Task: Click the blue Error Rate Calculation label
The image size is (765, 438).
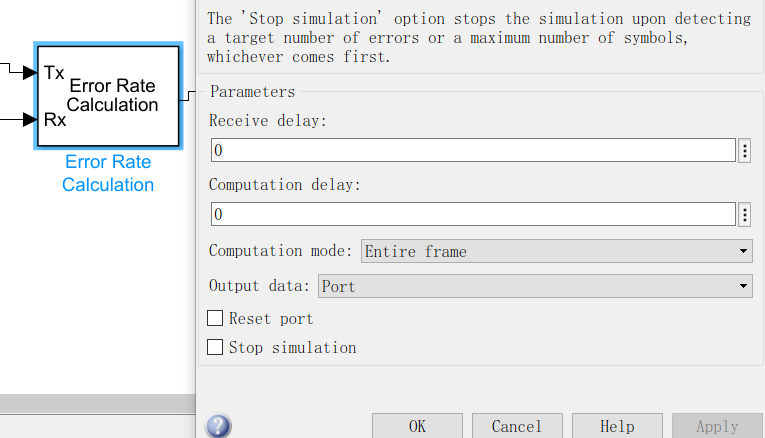Action: [108, 173]
